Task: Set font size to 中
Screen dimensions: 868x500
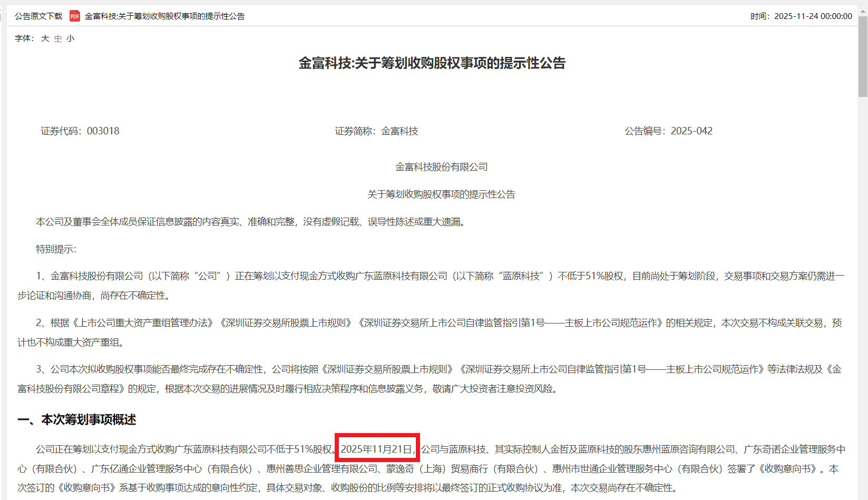Action: [58, 38]
